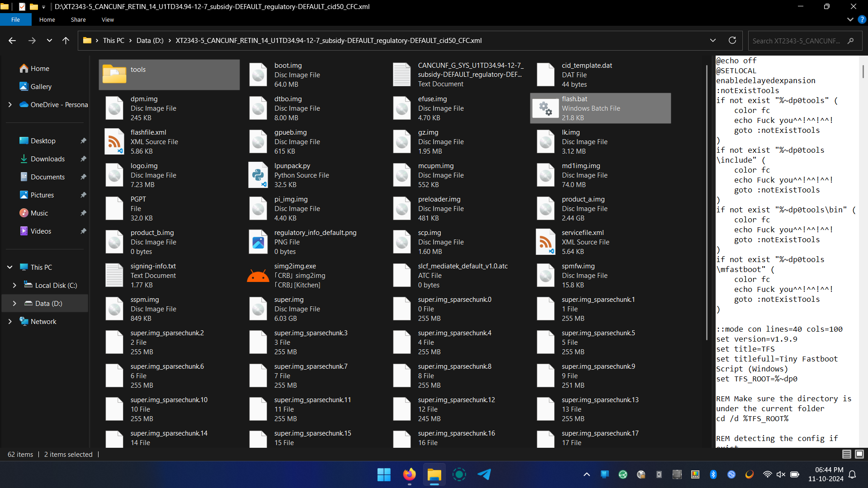Open the Share ribbon tab
Screen dimensions: 868x488
pos(78,20)
